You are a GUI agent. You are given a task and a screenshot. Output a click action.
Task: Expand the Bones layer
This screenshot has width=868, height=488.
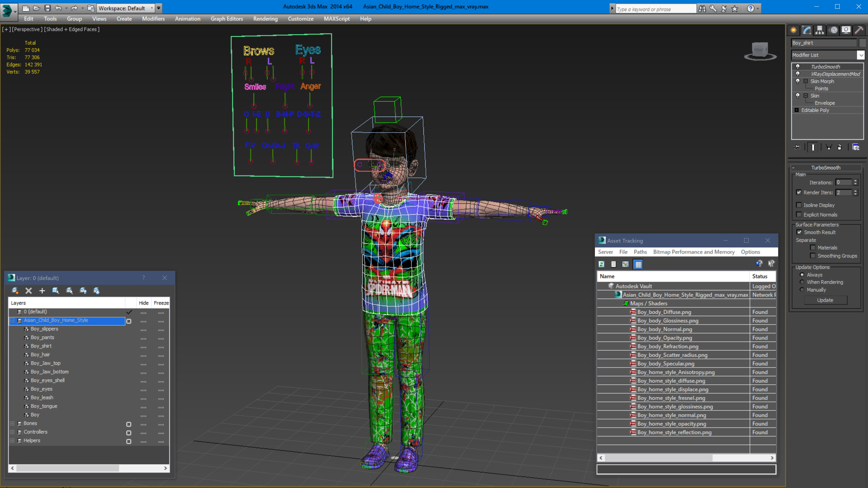pyautogui.click(x=12, y=423)
